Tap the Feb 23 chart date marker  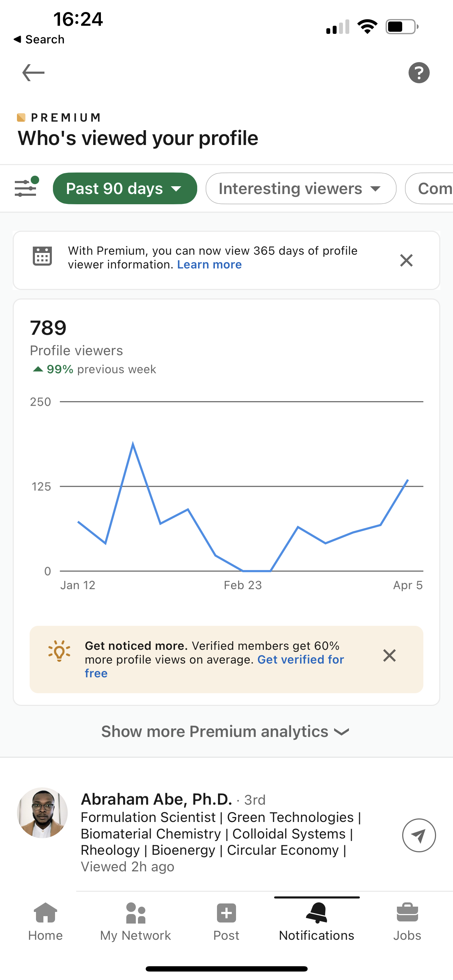(243, 585)
